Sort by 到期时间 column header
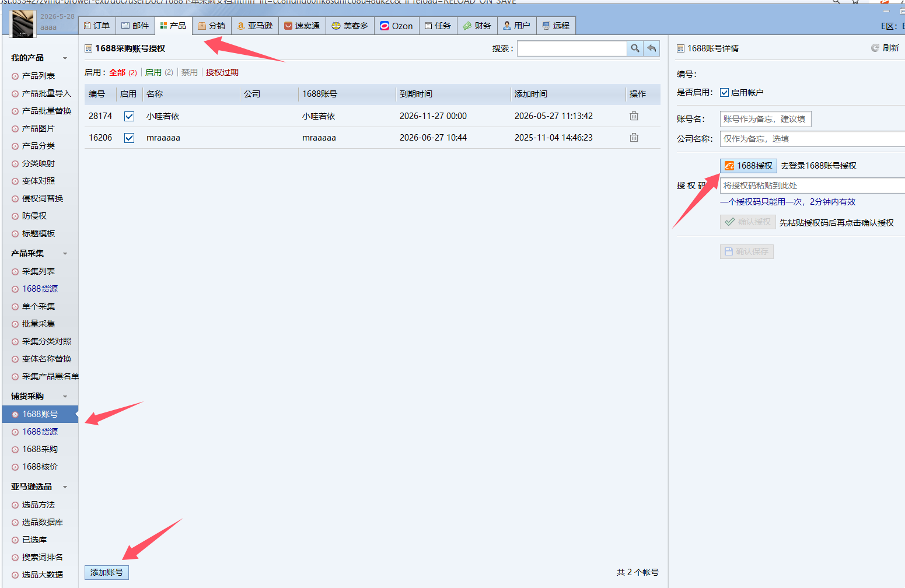This screenshot has height=588, width=905. [x=416, y=94]
